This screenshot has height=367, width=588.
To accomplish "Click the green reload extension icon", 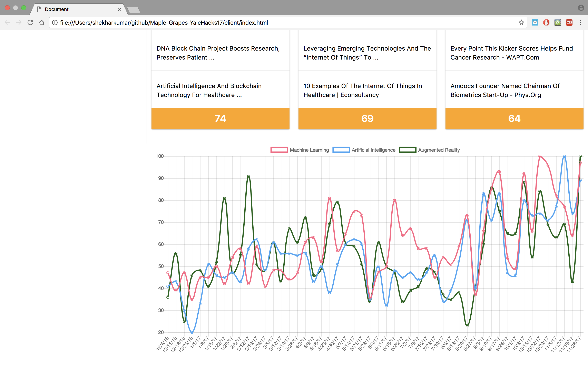I will [558, 23].
